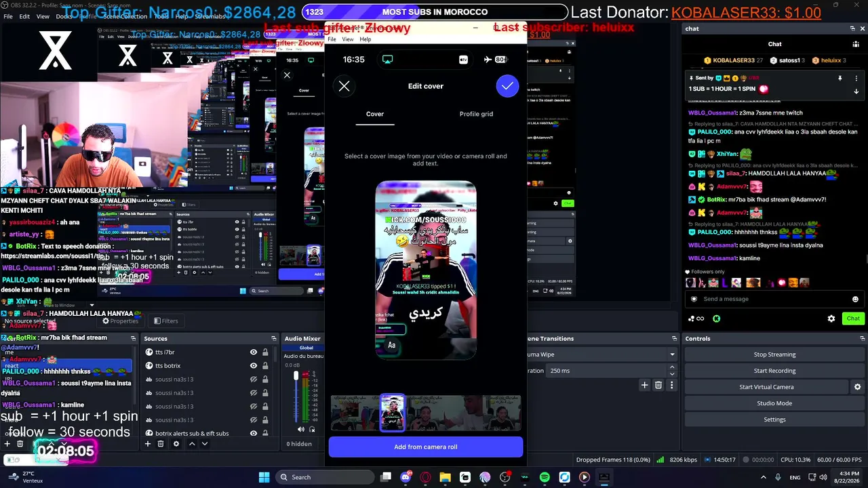Viewport: 868px width, 488px height.
Task: Toggle lock on botrix alerts sub & gift subs
Action: (265, 434)
